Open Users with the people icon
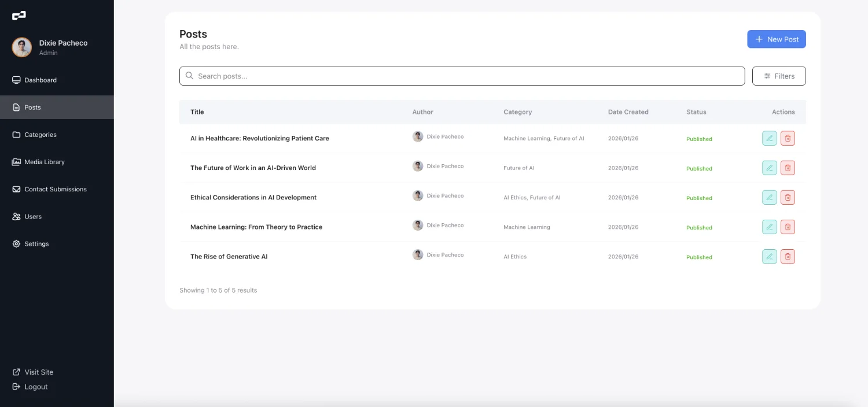Image resolution: width=868 pixels, height=407 pixels. tap(16, 216)
